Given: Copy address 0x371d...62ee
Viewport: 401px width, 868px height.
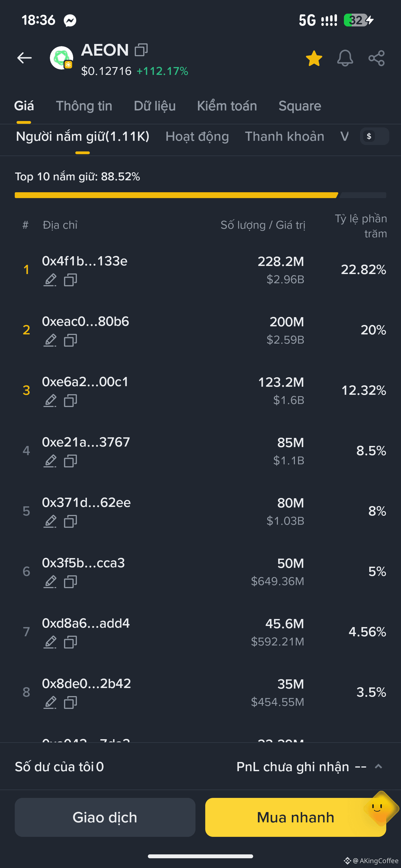Looking at the screenshot, I should coord(70,521).
